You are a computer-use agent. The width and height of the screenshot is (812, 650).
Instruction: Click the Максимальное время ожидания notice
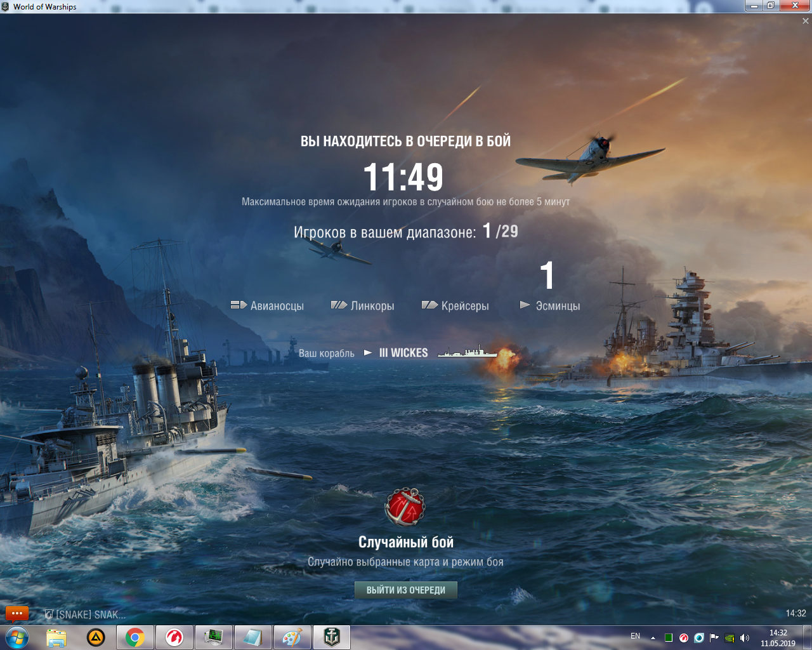406,202
